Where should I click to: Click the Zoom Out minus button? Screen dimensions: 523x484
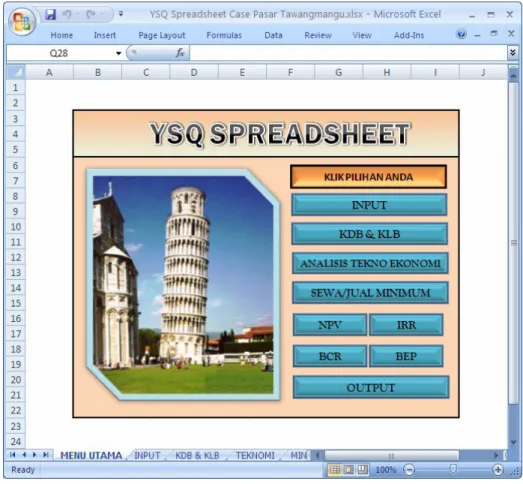[409, 470]
